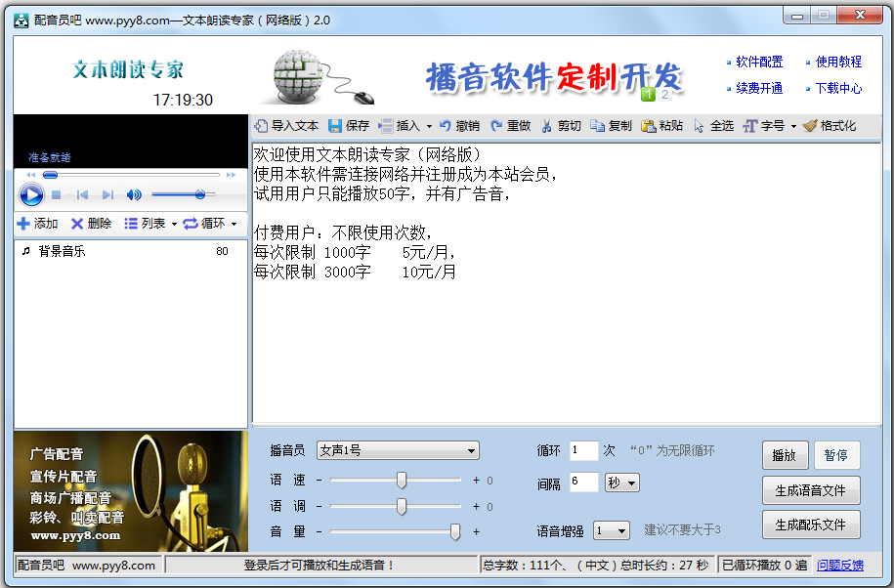Open the 语音增强 level dropdown
The height and width of the screenshot is (588, 894).
click(612, 531)
